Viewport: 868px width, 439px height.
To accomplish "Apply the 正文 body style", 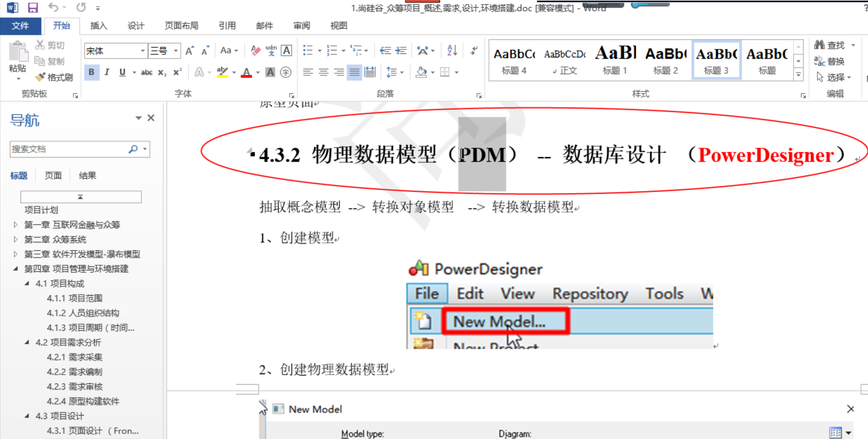I will pyautogui.click(x=565, y=60).
